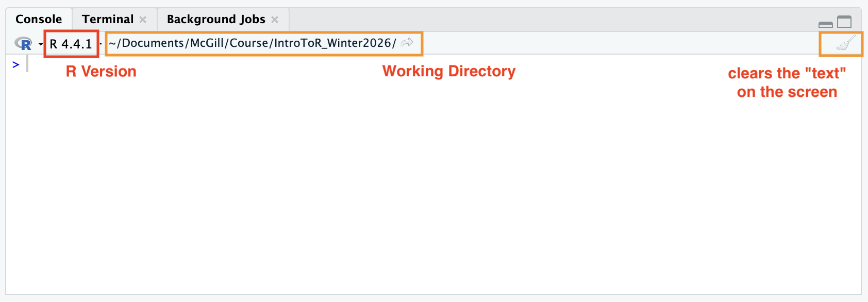Click the "clears the text" annotation
The height and width of the screenshot is (302, 868).
787,82
